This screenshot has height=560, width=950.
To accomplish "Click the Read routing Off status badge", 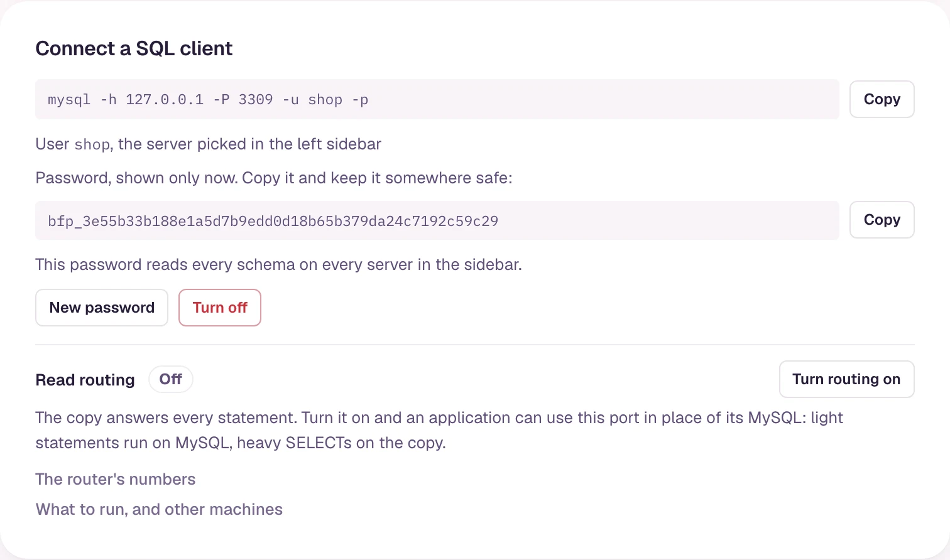I will click(x=170, y=379).
